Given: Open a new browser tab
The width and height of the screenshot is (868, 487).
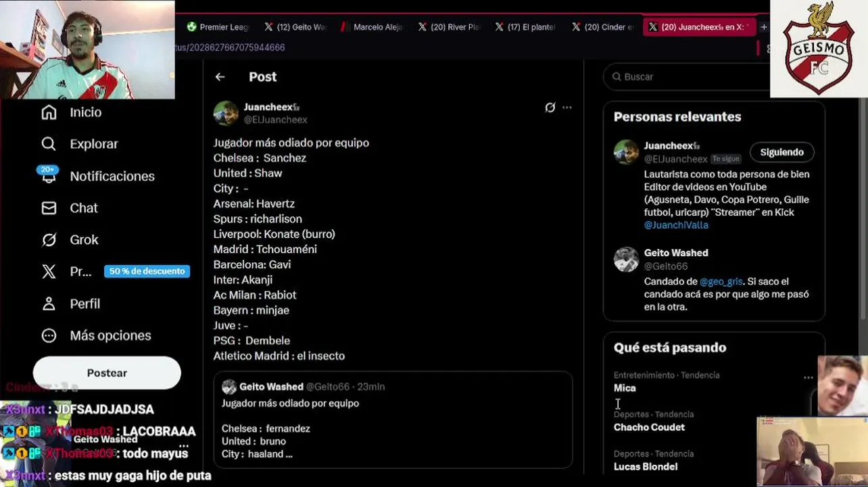Looking at the screenshot, I should (763, 27).
